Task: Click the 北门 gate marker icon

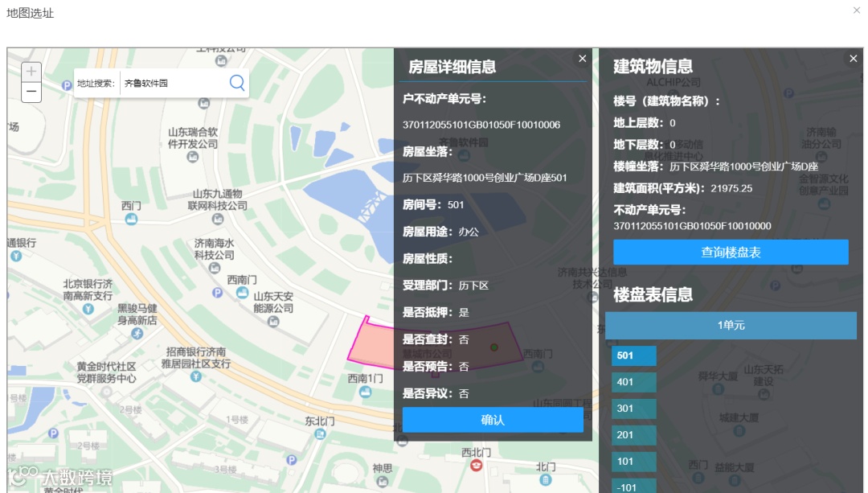Action: tap(546, 479)
